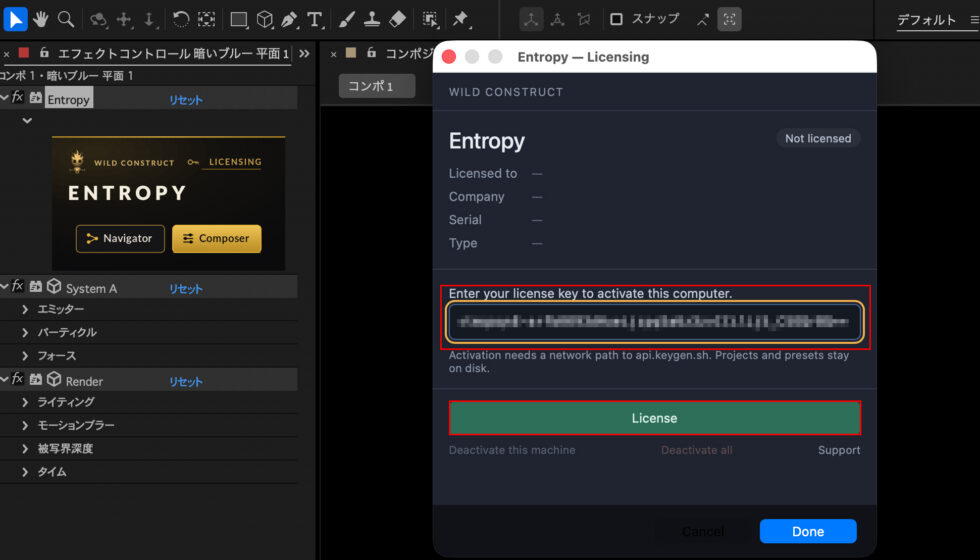980x560 pixels.
Task: Expand the 被写界深度 group
Action: tap(25, 448)
